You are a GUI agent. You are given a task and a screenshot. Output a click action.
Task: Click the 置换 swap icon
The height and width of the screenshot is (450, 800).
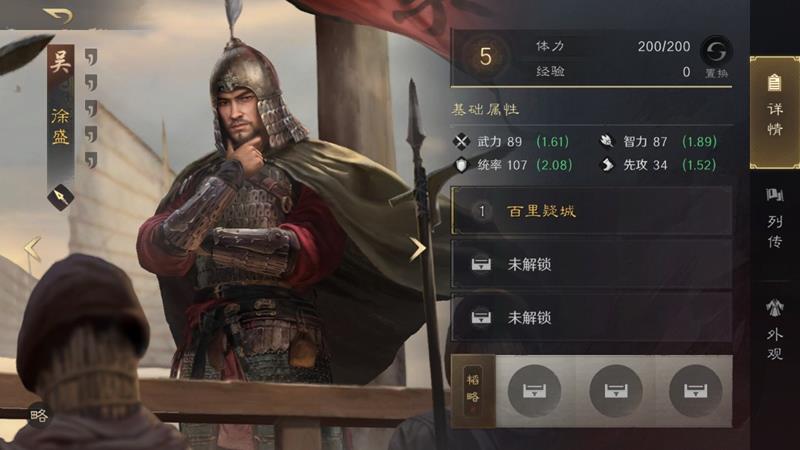[716, 52]
